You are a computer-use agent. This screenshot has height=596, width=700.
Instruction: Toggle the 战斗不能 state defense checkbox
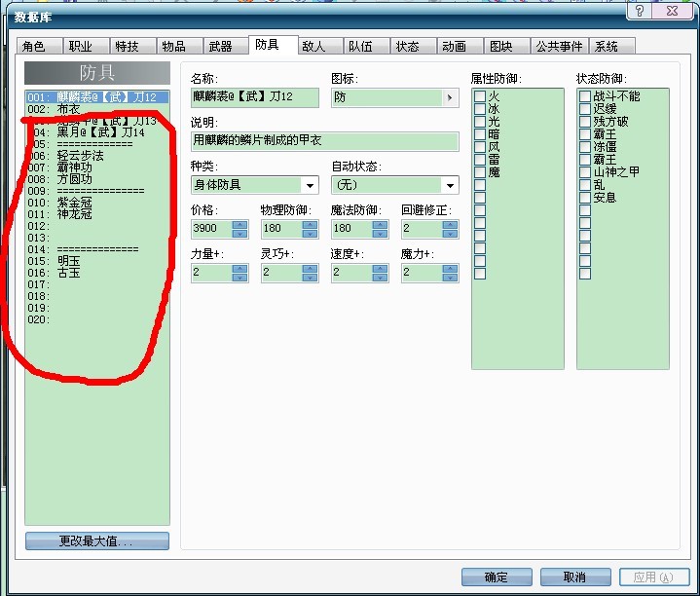click(x=585, y=96)
